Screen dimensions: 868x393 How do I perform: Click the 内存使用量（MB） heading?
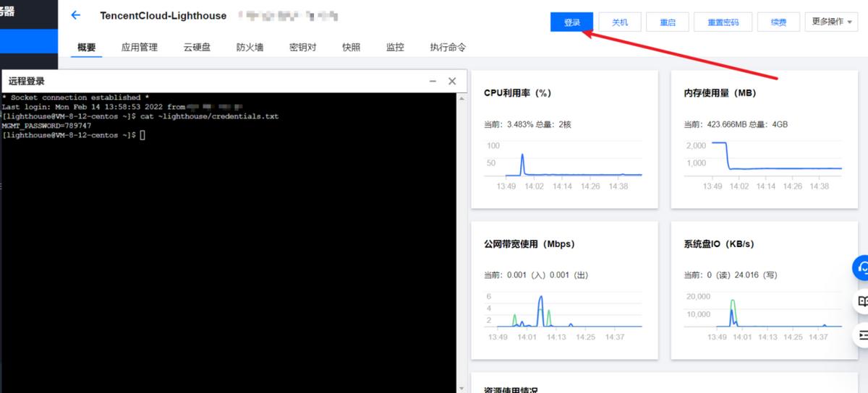point(720,93)
